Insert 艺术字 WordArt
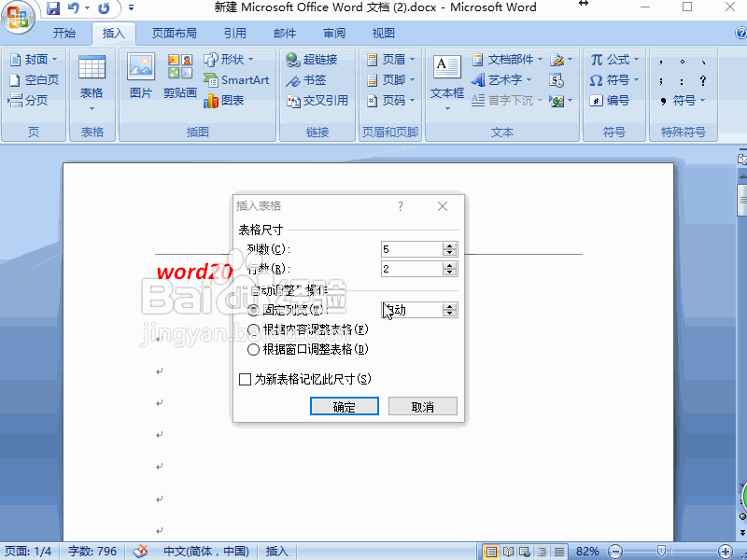 click(501, 80)
